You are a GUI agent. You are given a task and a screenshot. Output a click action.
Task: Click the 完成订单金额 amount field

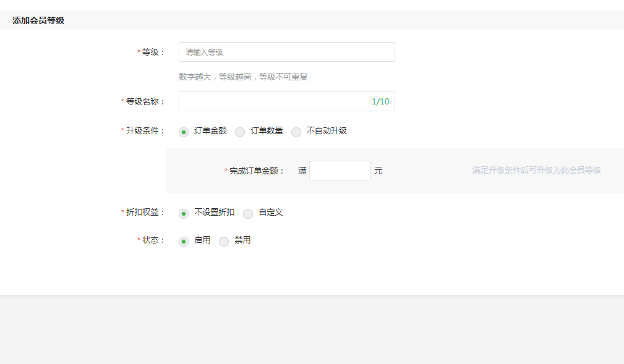point(340,171)
